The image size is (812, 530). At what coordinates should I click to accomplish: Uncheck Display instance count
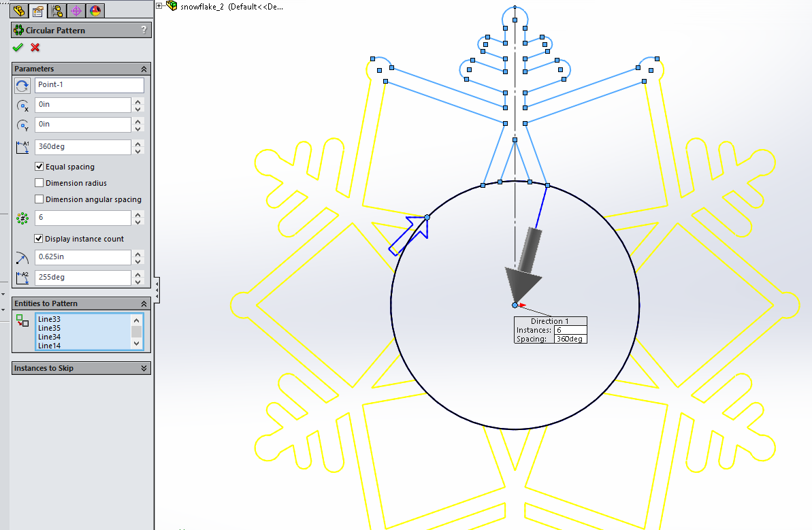[x=38, y=239]
